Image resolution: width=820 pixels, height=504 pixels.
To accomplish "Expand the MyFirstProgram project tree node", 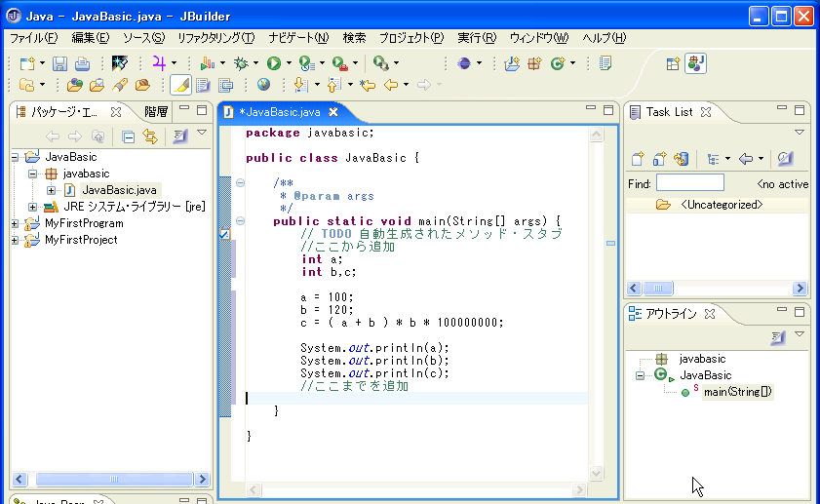I will pos(16,223).
